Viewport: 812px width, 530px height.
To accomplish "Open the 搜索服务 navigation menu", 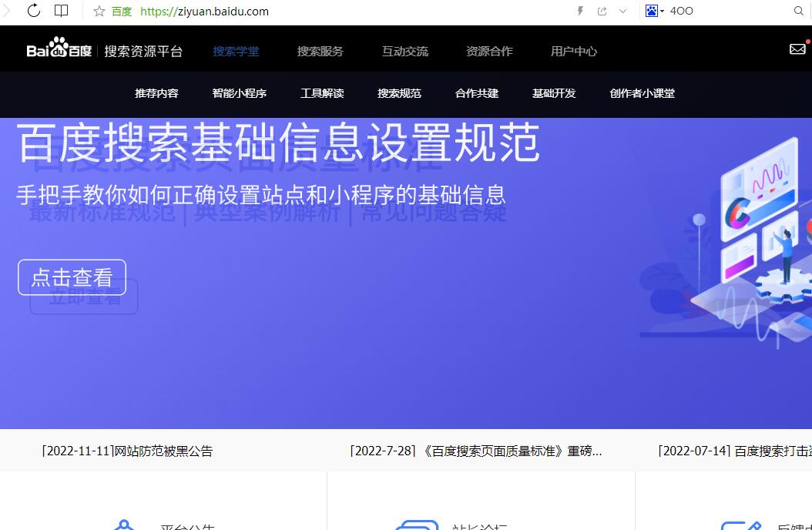I will coord(320,52).
